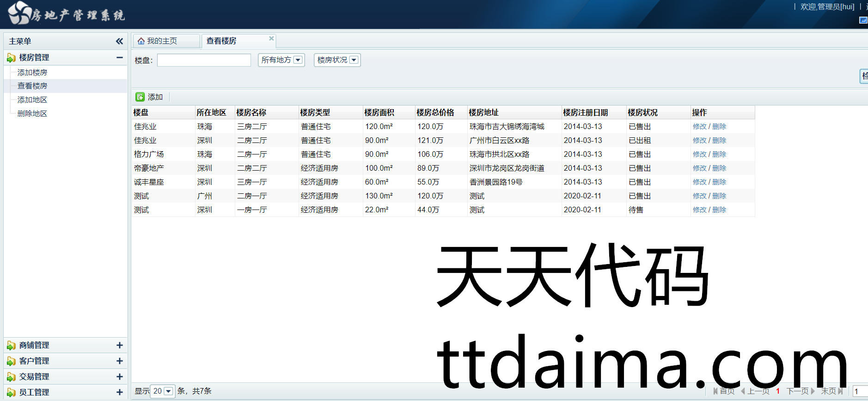Click the 楼盘 search input field
Viewport: 868px width, 401px height.
(204, 60)
